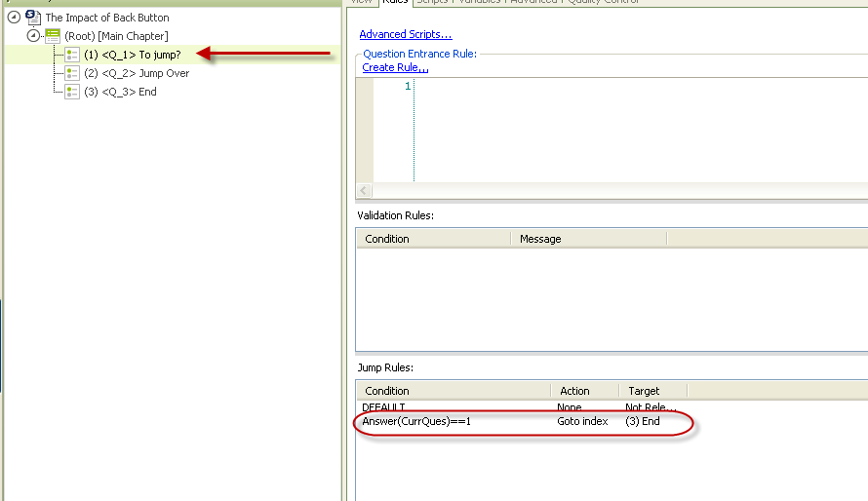
Task: Click the icon beside Q_2 Jump Over
Action: 72,73
